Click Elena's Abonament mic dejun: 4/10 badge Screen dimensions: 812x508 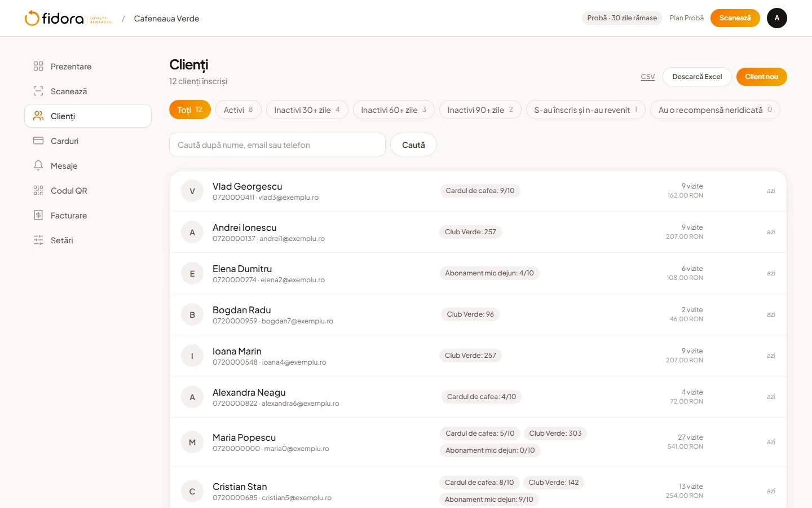[489, 273]
